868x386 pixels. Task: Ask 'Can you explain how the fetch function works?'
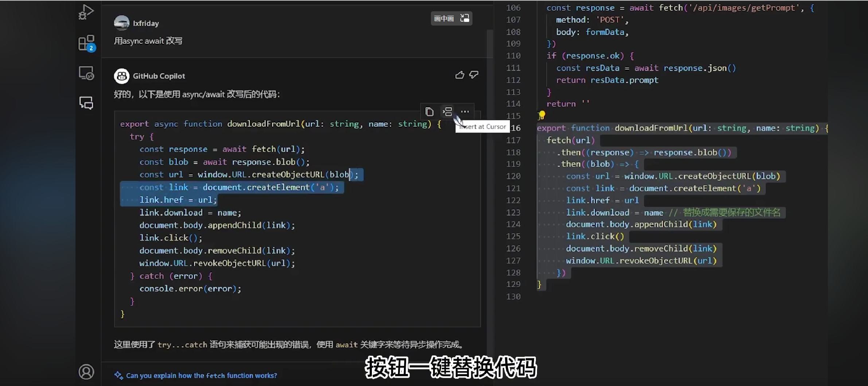(201, 375)
